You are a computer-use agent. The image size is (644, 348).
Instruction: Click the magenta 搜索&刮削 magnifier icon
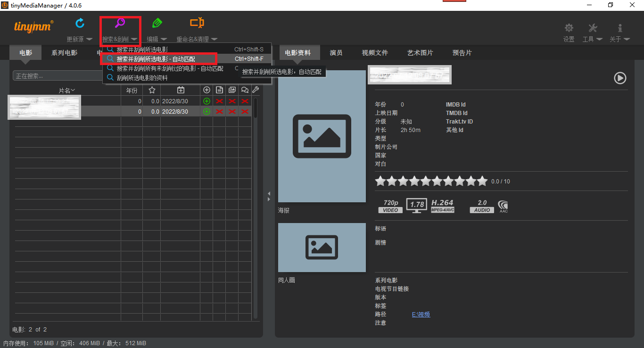pyautogui.click(x=120, y=23)
